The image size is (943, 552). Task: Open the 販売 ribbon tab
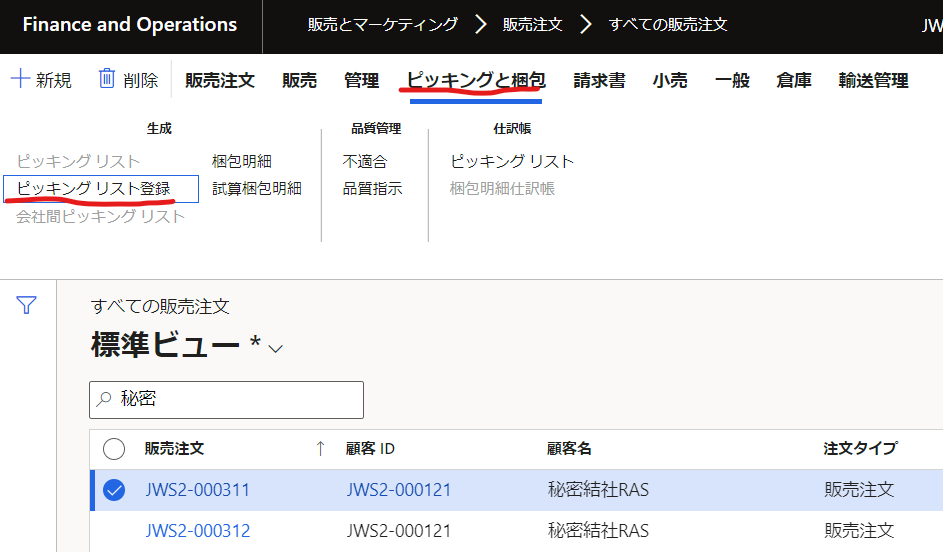[299, 80]
